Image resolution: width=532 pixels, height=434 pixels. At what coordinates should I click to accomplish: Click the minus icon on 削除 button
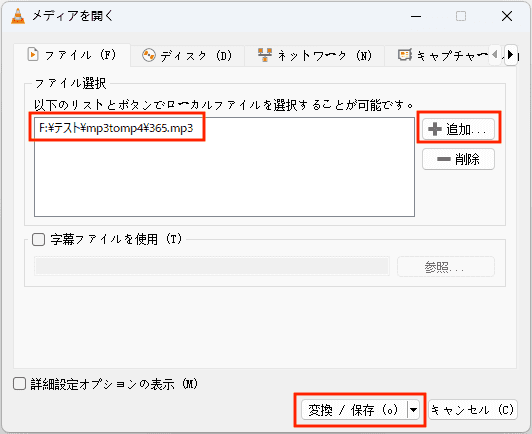[x=443, y=159]
